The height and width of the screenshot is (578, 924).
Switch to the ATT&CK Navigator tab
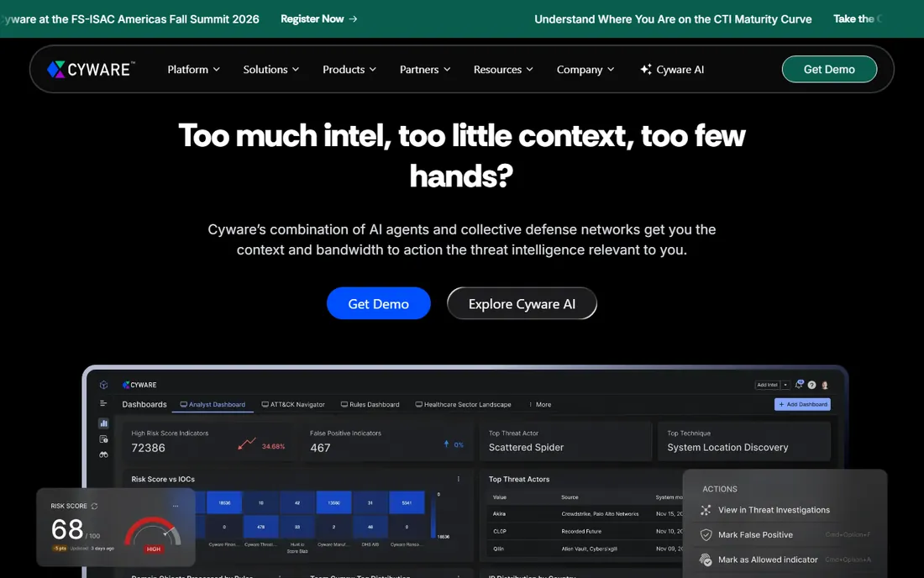pos(293,405)
